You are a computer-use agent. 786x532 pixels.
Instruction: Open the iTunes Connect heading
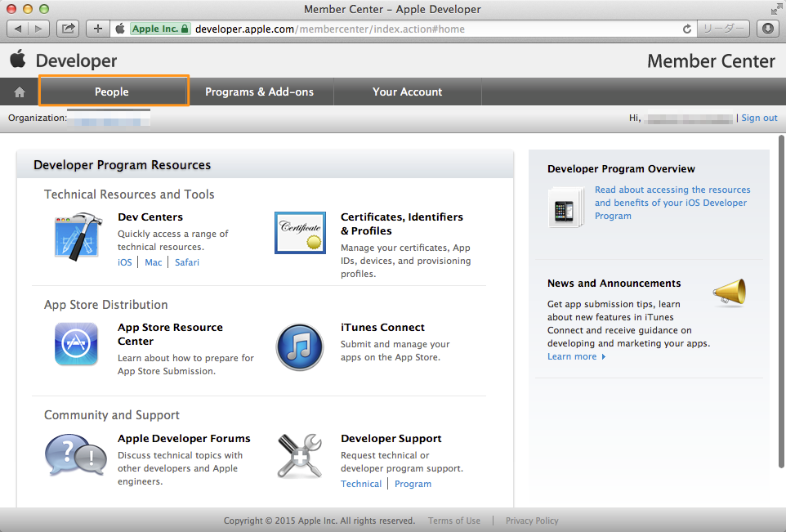point(382,328)
